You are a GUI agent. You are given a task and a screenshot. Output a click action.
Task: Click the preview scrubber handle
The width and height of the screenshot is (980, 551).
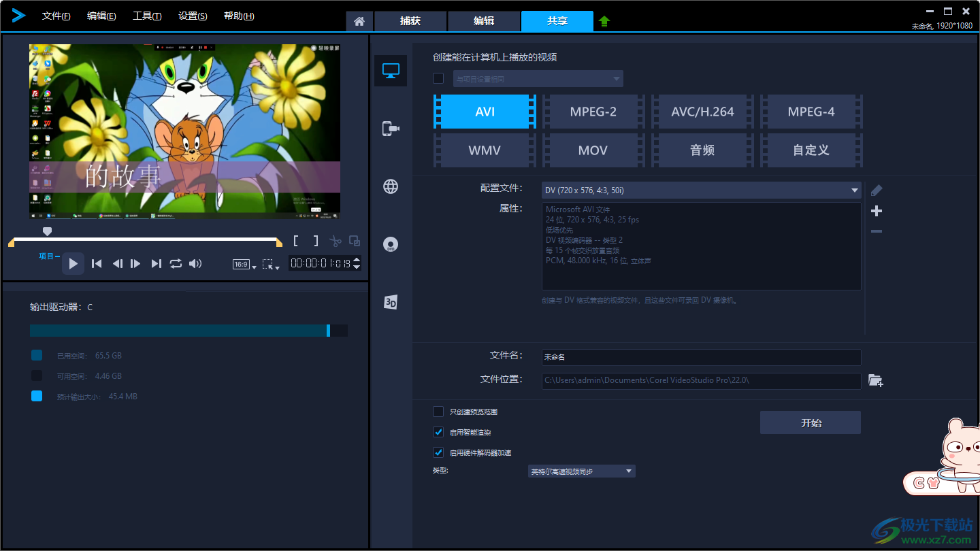[47, 231]
